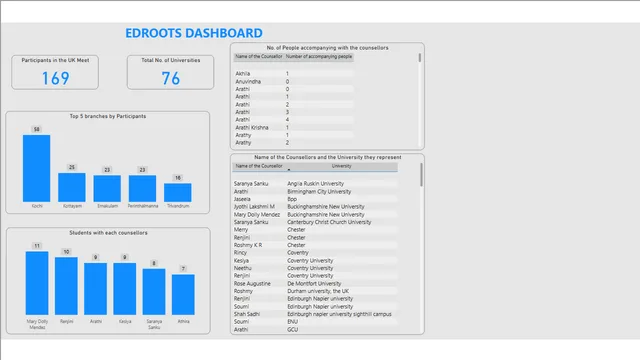Select the Jyothi Lakshmi M row
The width and height of the screenshot is (640, 360).
(x=315, y=207)
